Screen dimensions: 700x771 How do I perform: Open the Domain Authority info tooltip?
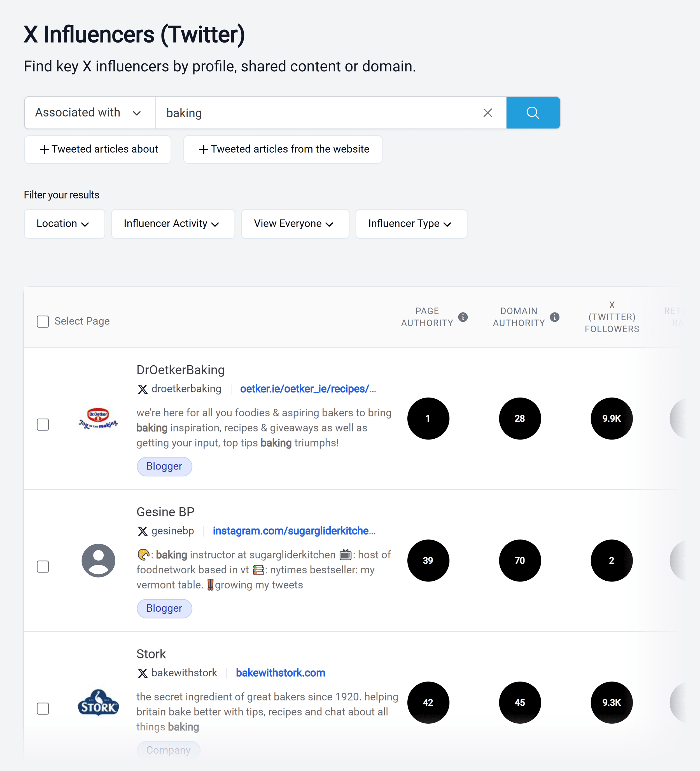click(555, 317)
